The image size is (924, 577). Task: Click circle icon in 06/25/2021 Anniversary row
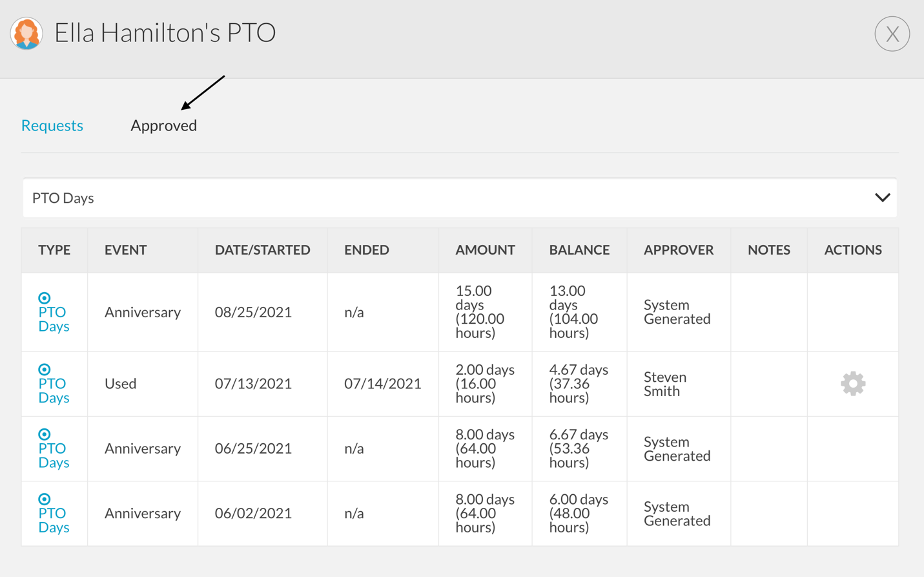(x=44, y=434)
